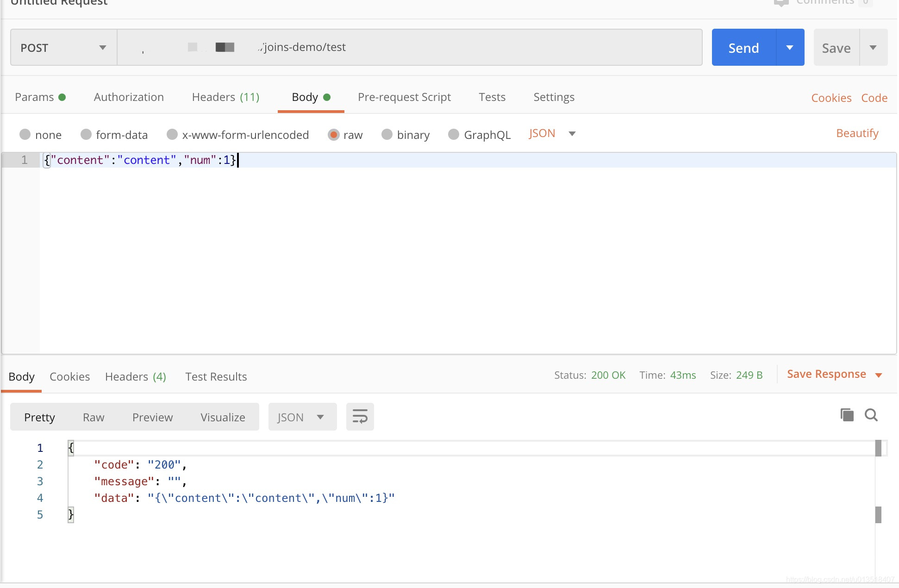Click the search response magnifier icon

(871, 415)
